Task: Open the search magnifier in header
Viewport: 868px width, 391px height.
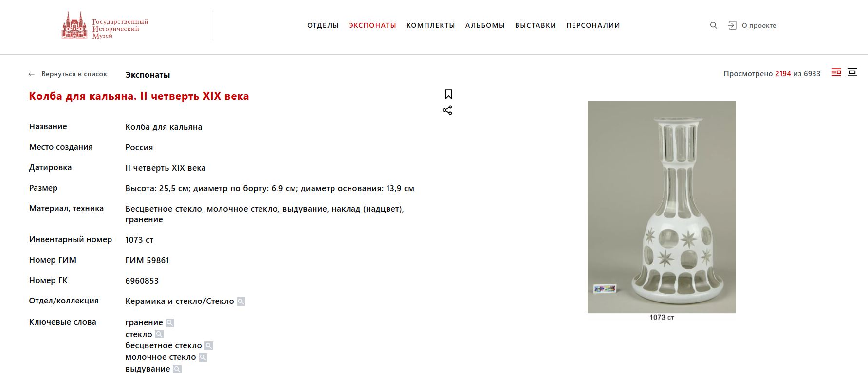Action: [x=714, y=25]
